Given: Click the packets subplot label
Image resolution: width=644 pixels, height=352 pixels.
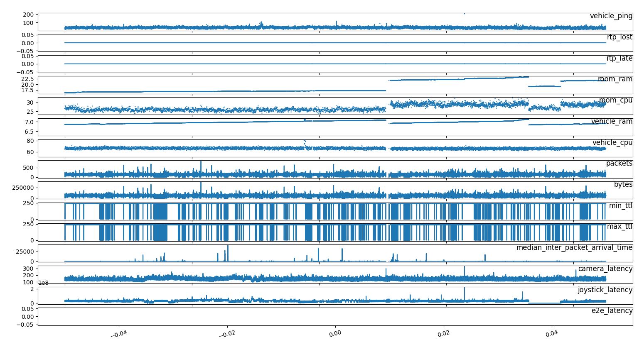Looking at the screenshot, I should click(x=619, y=164).
